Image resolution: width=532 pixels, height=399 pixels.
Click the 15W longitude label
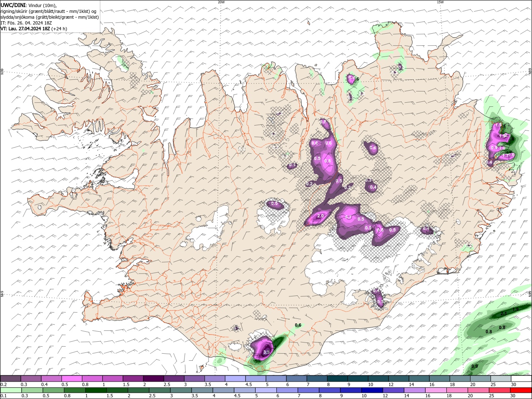[x=440, y=2]
